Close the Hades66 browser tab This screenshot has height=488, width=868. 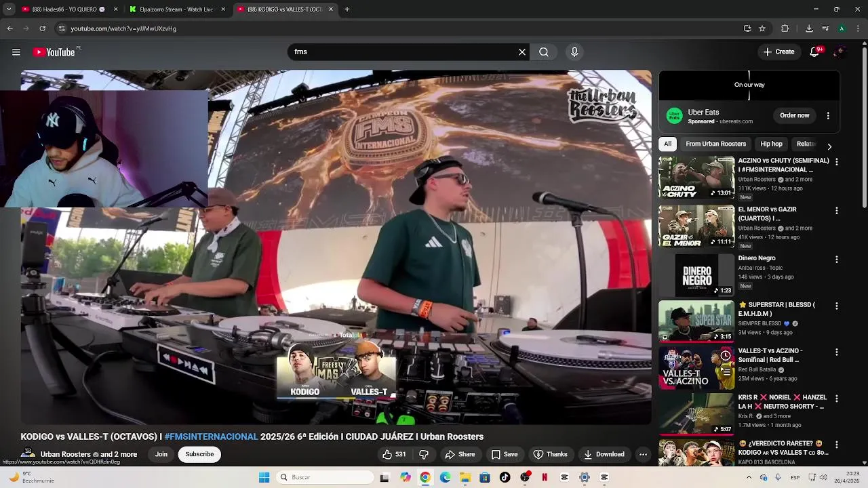point(115,9)
